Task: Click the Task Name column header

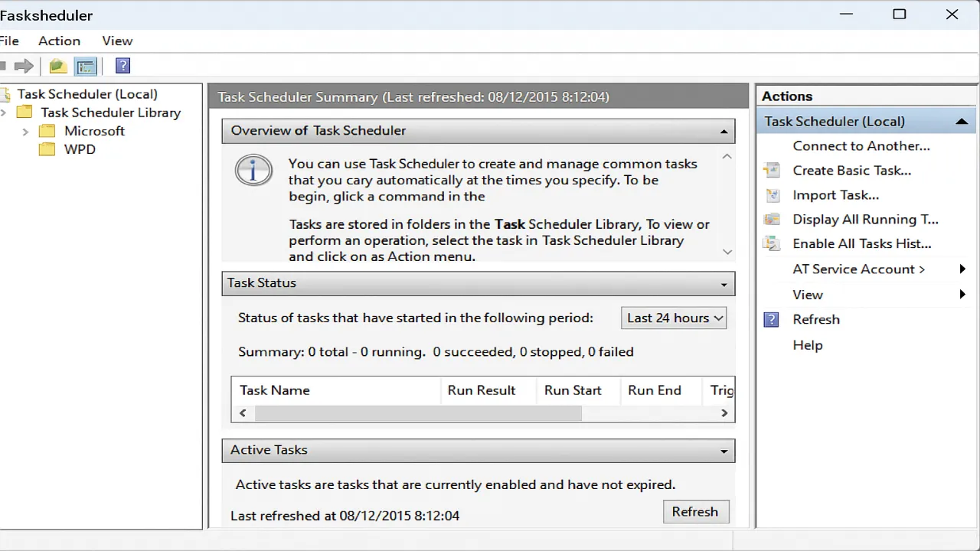Action: pyautogui.click(x=336, y=390)
